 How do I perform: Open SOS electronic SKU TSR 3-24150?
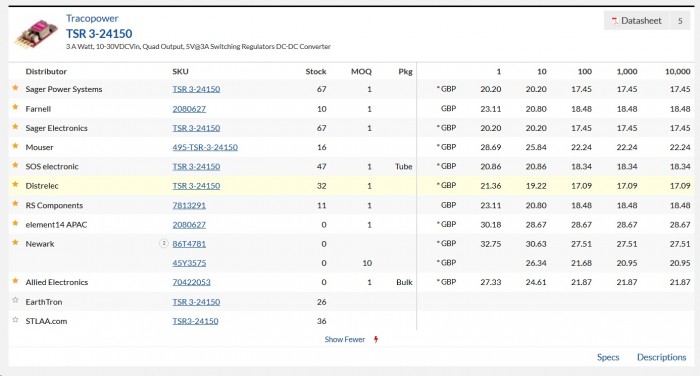[196, 167]
